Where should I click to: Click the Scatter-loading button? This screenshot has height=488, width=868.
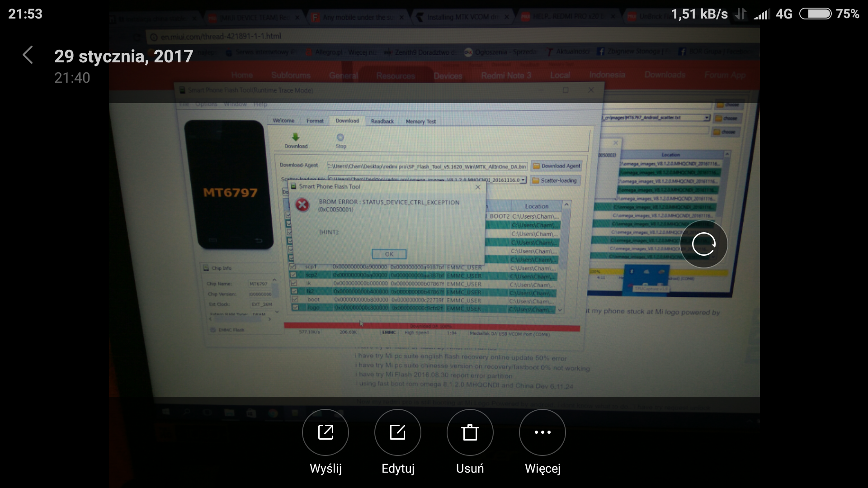click(x=555, y=180)
